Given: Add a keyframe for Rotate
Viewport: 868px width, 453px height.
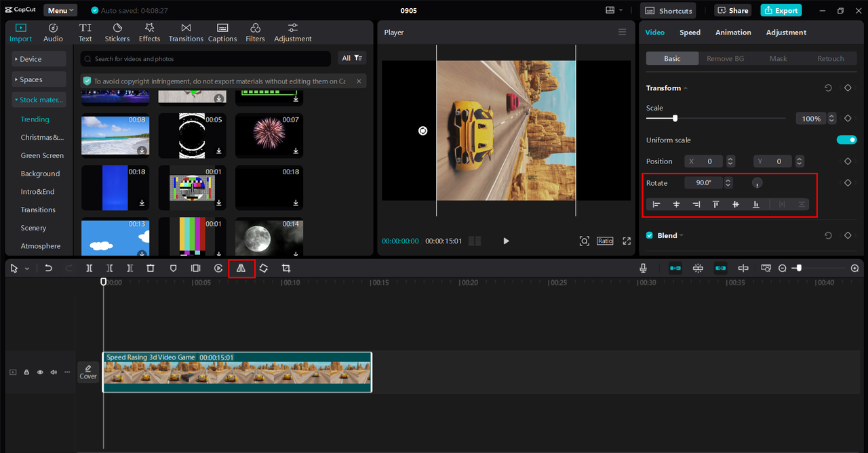Looking at the screenshot, I should 848,183.
